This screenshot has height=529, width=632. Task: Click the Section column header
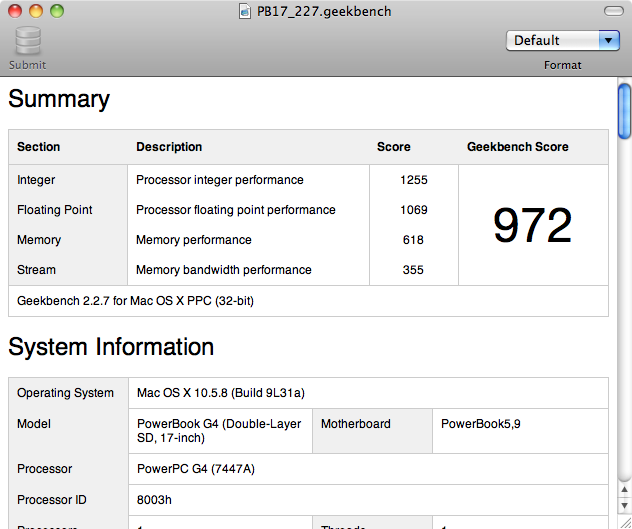tap(38, 147)
